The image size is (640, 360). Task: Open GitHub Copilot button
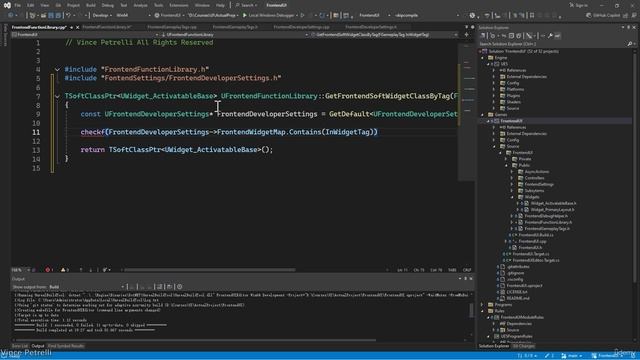point(603,16)
